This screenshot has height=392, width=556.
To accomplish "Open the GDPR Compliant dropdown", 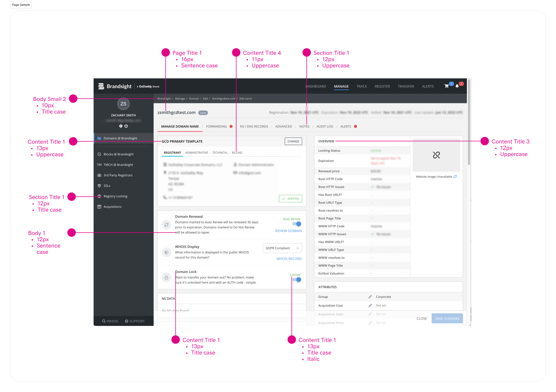I will (282, 248).
